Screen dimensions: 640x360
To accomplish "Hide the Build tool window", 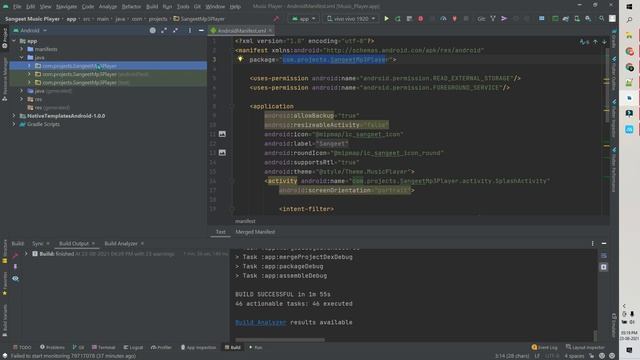I will (604, 243).
